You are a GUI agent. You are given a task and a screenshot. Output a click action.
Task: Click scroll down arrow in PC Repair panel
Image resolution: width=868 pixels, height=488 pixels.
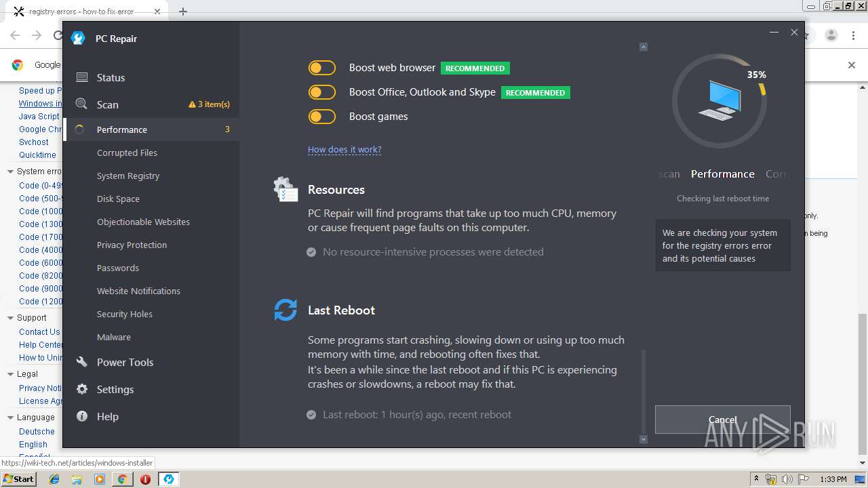coord(644,439)
